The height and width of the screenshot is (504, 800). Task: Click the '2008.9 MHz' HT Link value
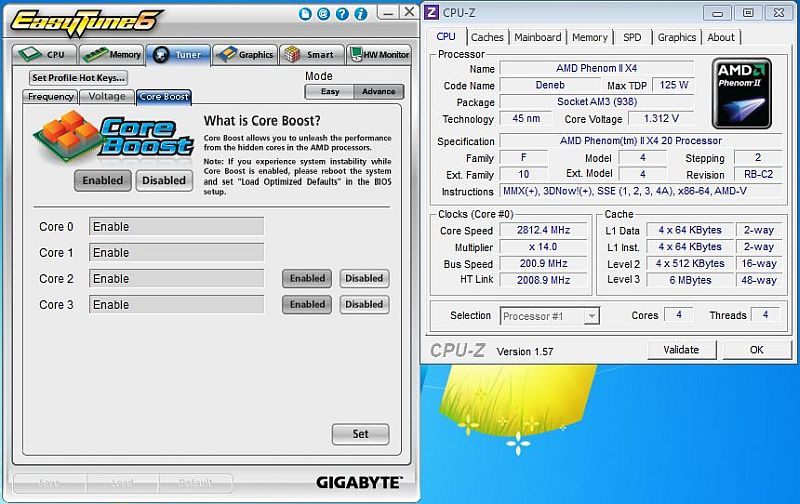543,280
